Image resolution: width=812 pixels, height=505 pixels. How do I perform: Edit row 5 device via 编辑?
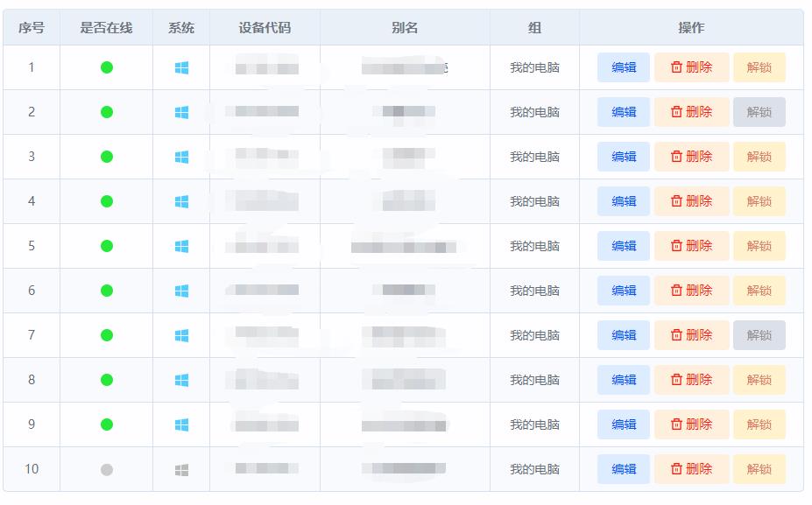coord(624,246)
